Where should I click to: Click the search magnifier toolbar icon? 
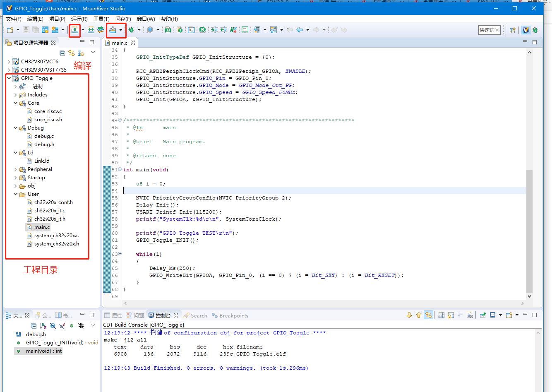tap(150, 30)
